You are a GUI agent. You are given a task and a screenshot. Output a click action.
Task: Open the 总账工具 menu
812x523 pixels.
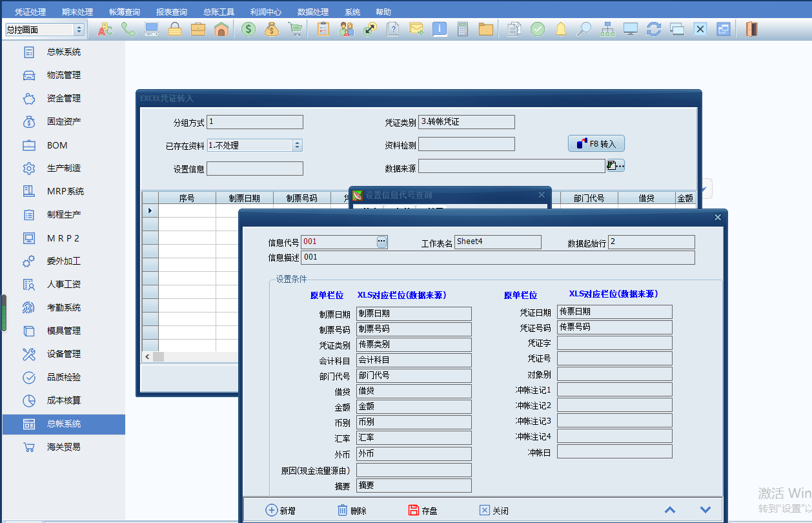tap(219, 12)
